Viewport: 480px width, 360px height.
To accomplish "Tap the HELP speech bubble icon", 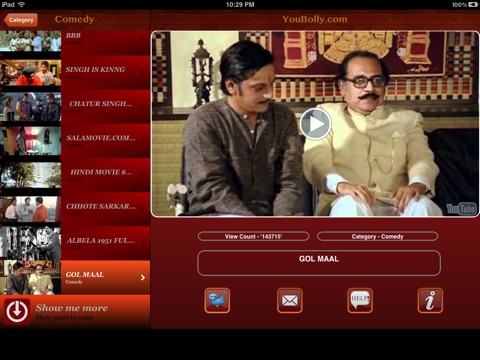I will 360,300.
